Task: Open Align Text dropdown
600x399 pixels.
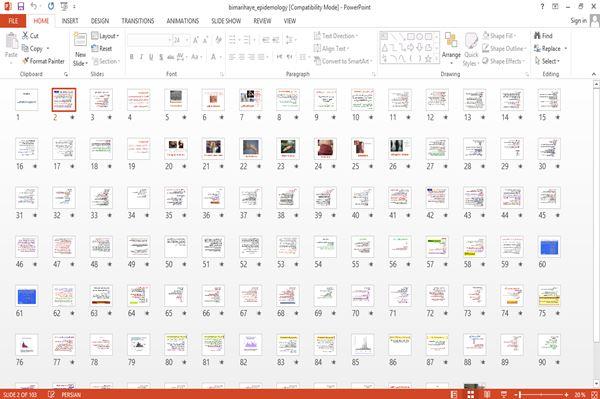Action: click(x=332, y=48)
